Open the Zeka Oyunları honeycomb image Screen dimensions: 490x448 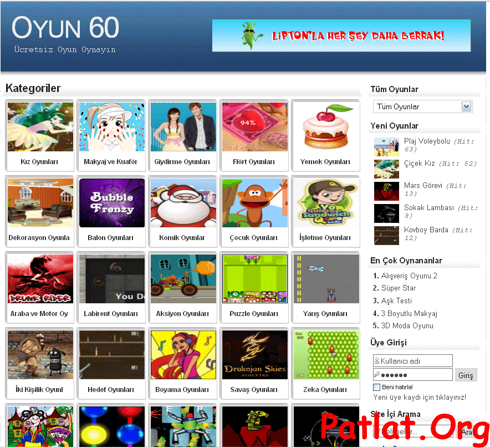[x=326, y=355]
